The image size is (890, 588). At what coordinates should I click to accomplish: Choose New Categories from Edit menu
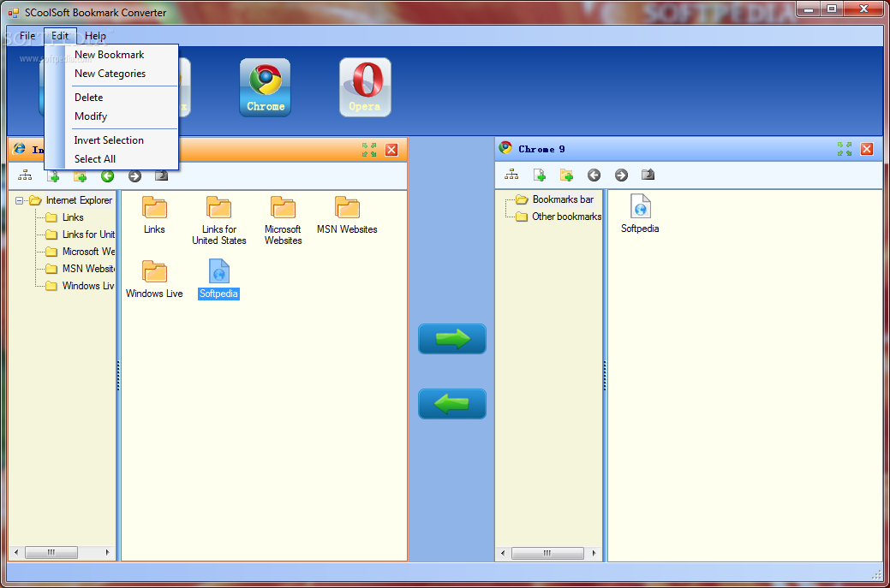pyautogui.click(x=111, y=74)
